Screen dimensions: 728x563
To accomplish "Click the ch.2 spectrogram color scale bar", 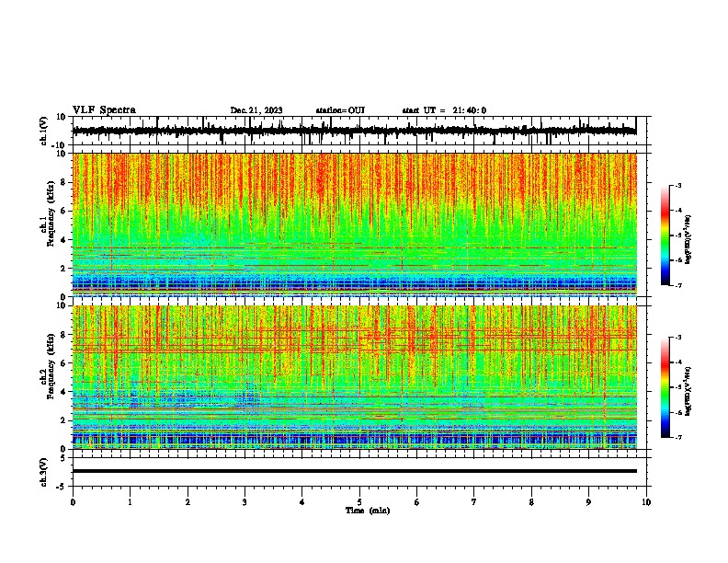I will coord(665,387).
